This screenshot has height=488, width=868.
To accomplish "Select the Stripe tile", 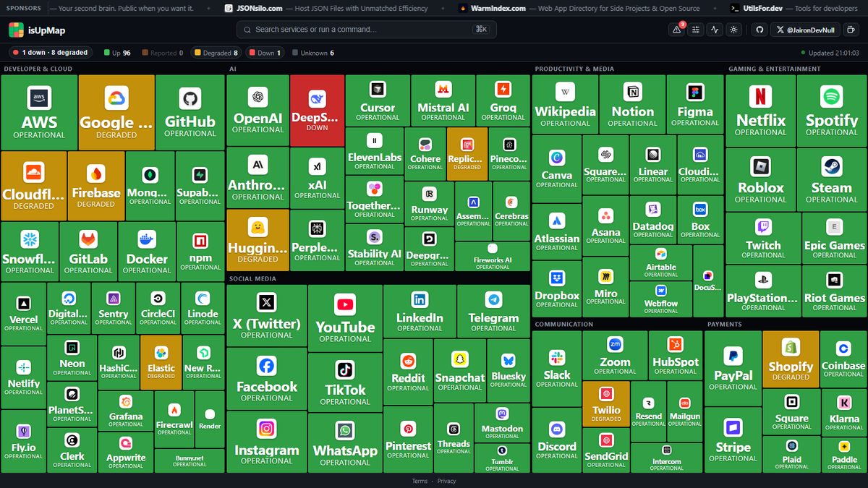I will [733, 440].
